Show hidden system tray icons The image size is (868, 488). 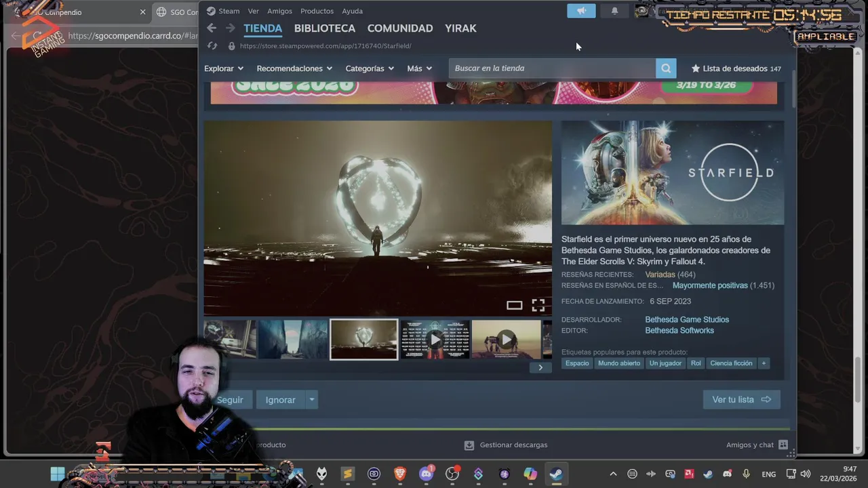[613, 474]
